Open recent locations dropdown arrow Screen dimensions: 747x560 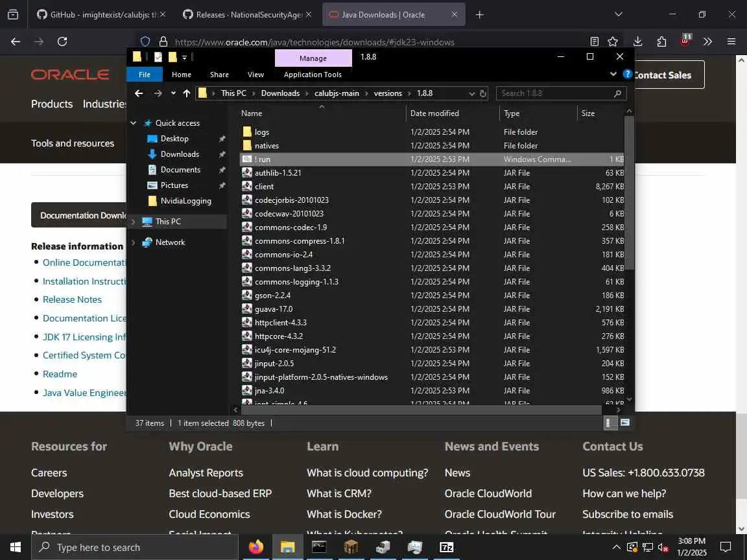173,93
